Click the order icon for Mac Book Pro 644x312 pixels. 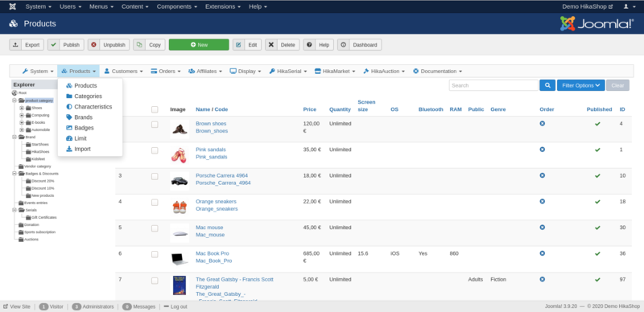(x=542, y=253)
